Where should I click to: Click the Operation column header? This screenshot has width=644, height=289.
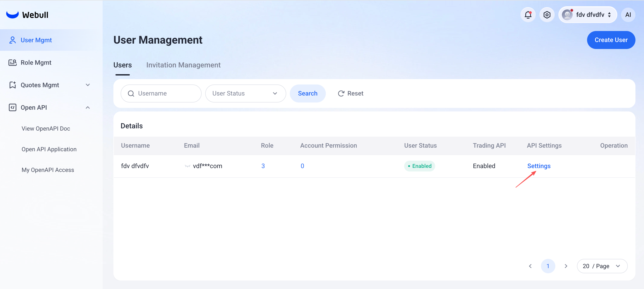tap(614, 146)
